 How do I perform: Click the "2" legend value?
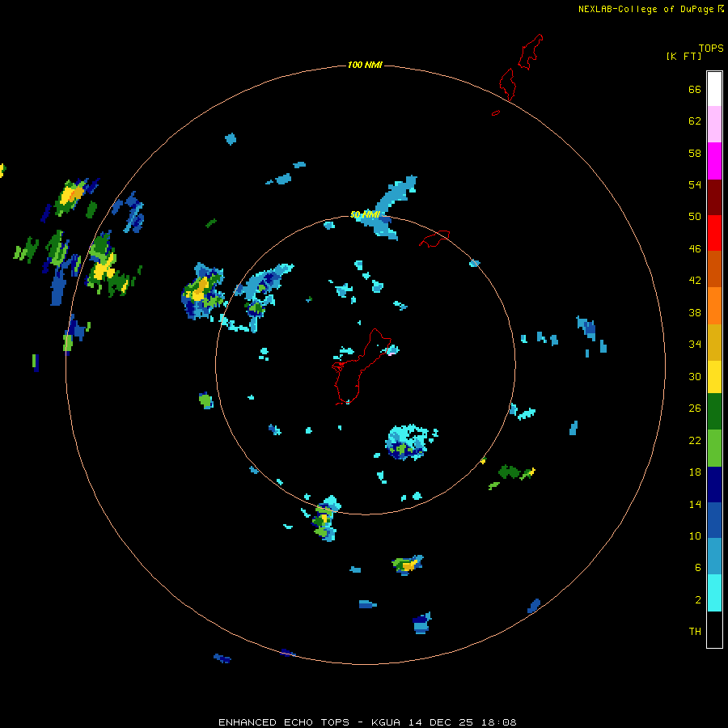(698, 600)
